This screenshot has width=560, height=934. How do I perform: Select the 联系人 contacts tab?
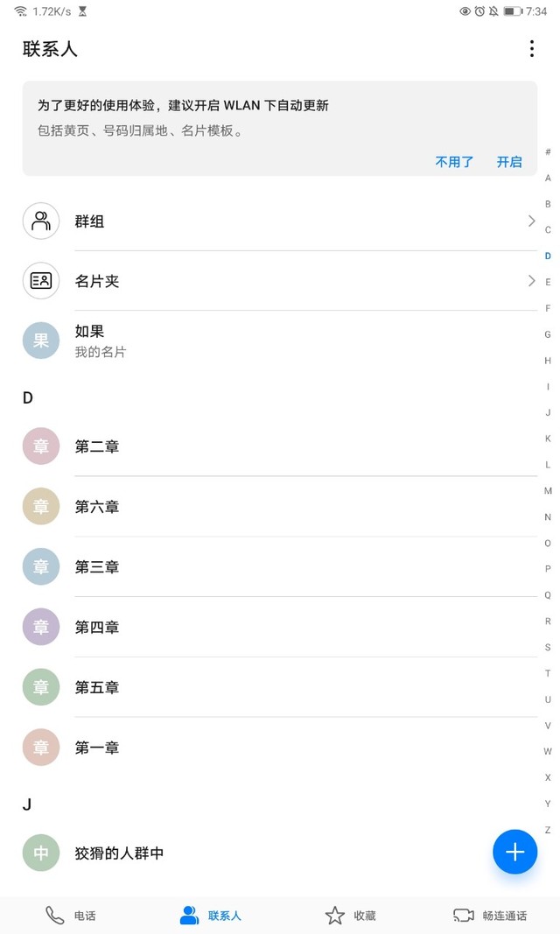[210, 916]
